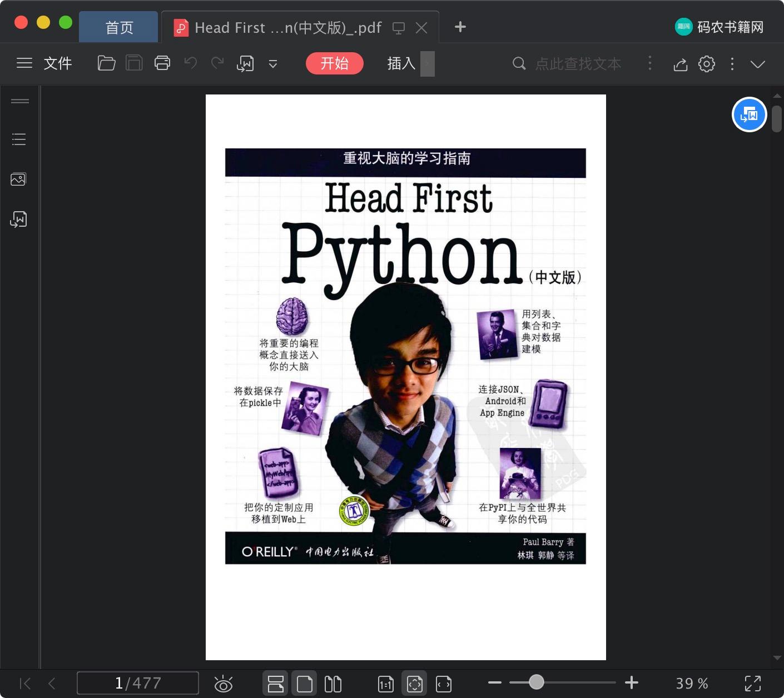This screenshot has height=698, width=784.
Task: Click the scroll up arrow
Action: point(777,96)
